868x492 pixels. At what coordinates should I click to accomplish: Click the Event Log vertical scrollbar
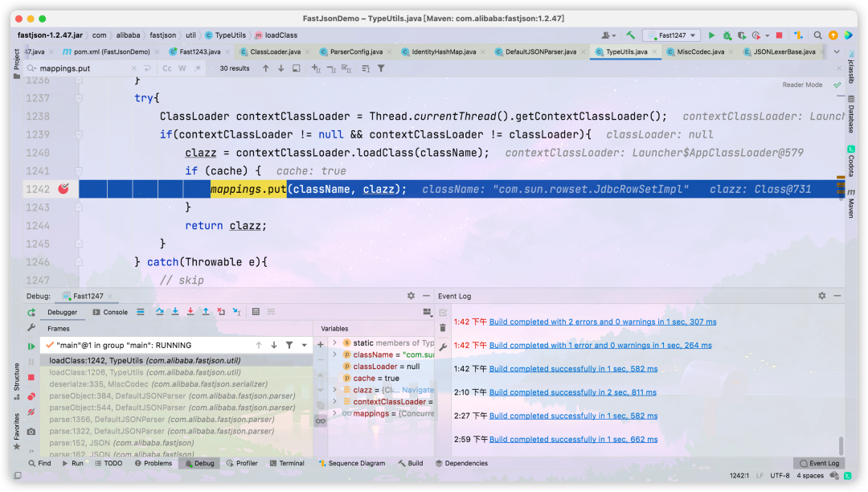[841, 445]
